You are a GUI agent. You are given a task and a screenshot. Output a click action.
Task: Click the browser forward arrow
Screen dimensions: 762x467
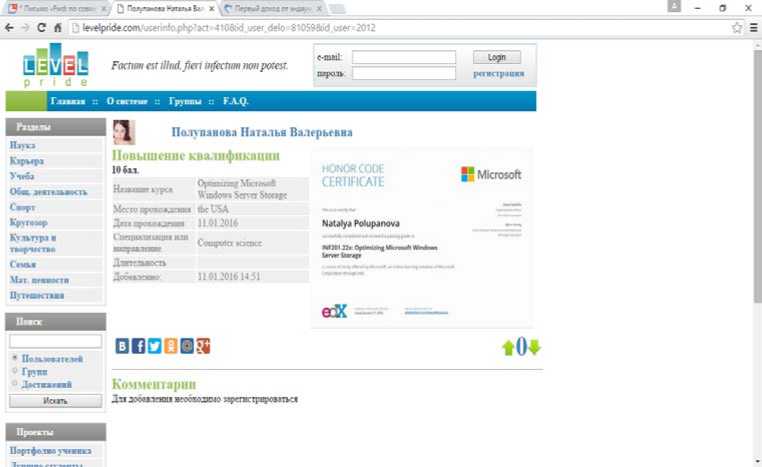25,28
